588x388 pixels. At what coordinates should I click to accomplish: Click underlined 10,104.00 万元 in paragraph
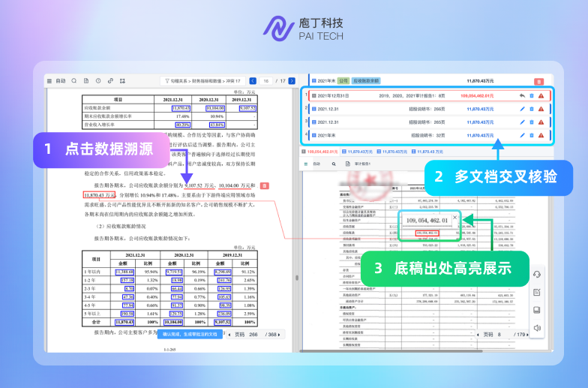(234, 185)
